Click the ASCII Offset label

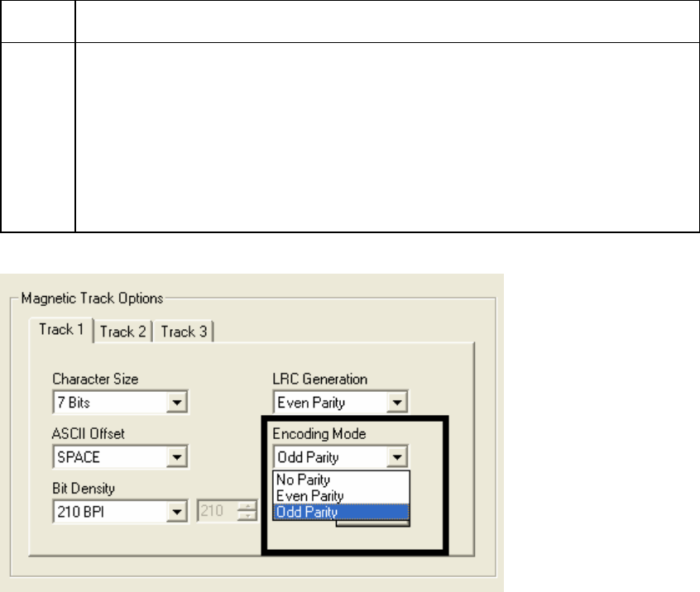(x=89, y=433)
